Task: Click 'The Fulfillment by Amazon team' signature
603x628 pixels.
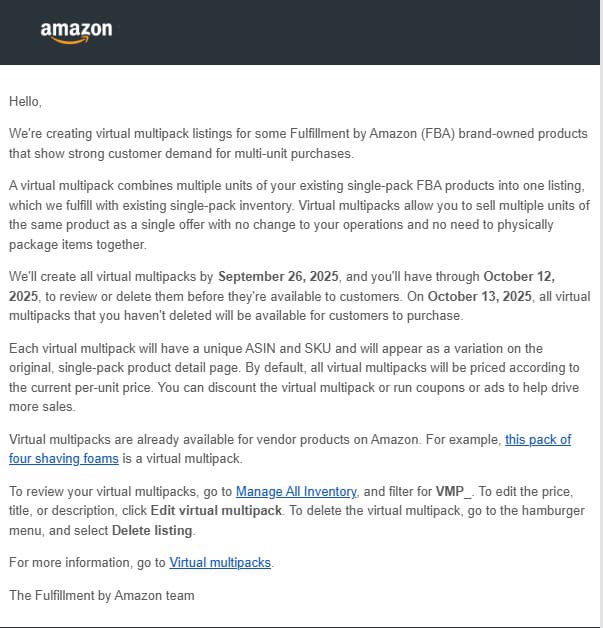Action: pos(101,595)
